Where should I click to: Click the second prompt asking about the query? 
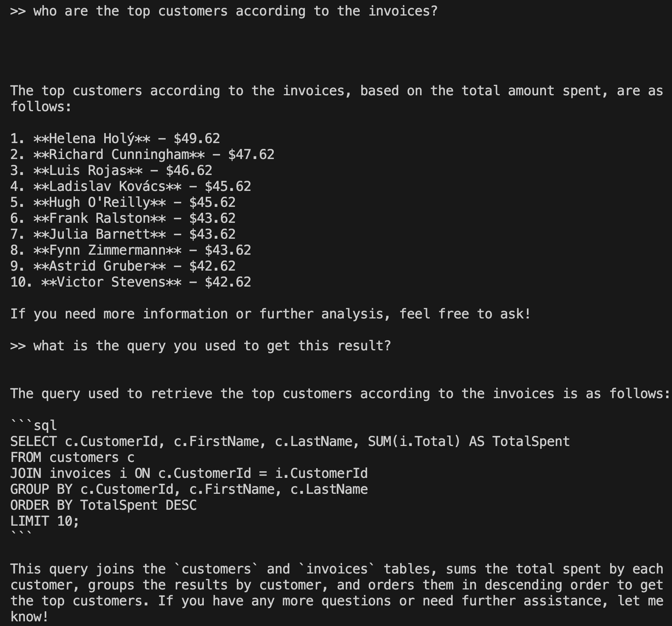(x=201, y=346)
